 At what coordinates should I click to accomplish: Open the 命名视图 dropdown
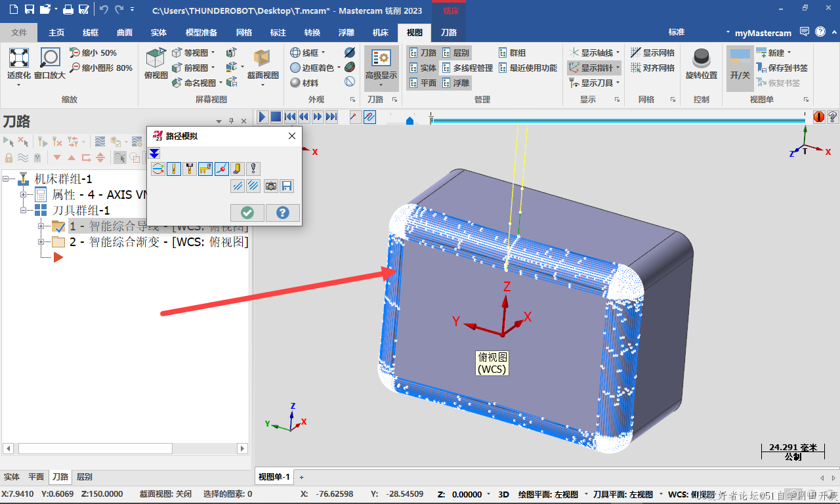point(220,83)
